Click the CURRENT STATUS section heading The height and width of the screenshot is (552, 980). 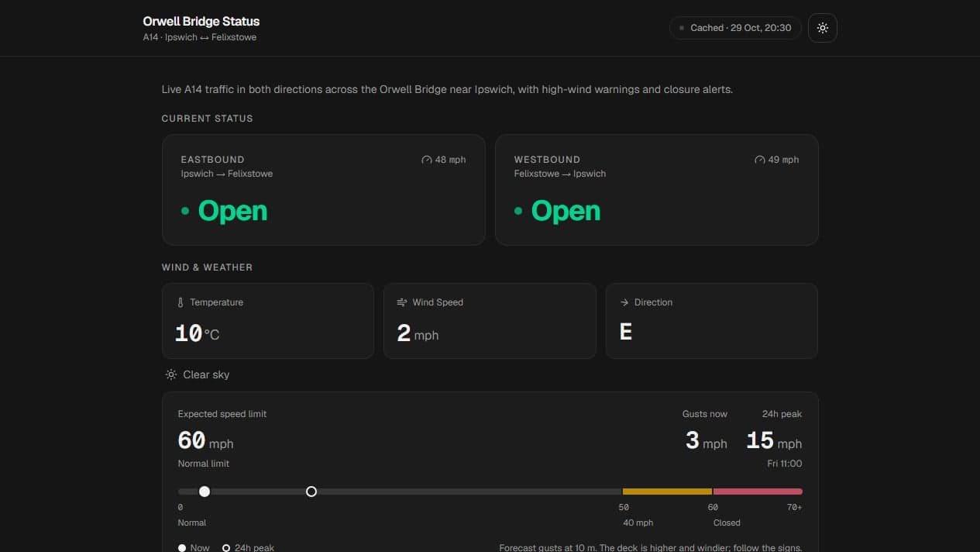point(207,119)
